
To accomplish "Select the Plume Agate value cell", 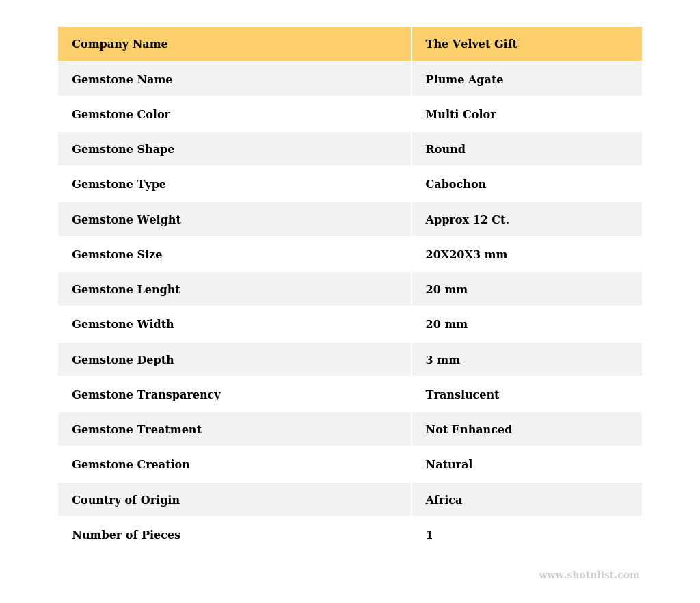I will click(464, 80).
